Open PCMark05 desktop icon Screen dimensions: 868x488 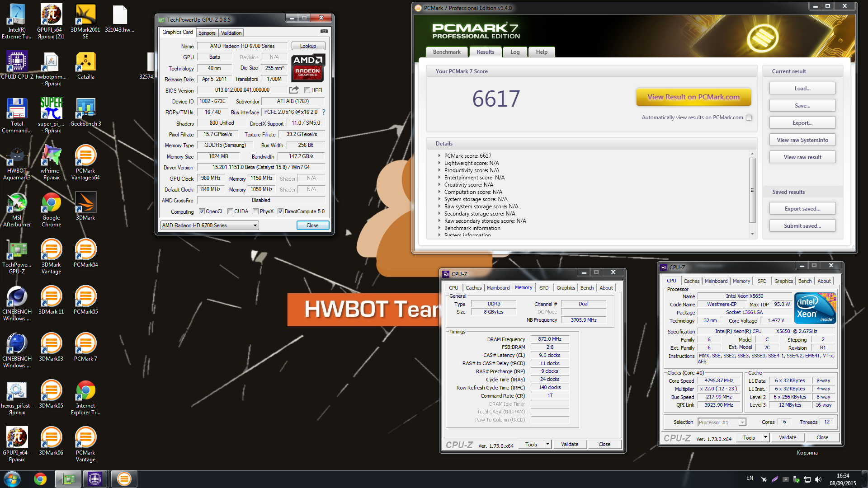click(x=85, y=300)
